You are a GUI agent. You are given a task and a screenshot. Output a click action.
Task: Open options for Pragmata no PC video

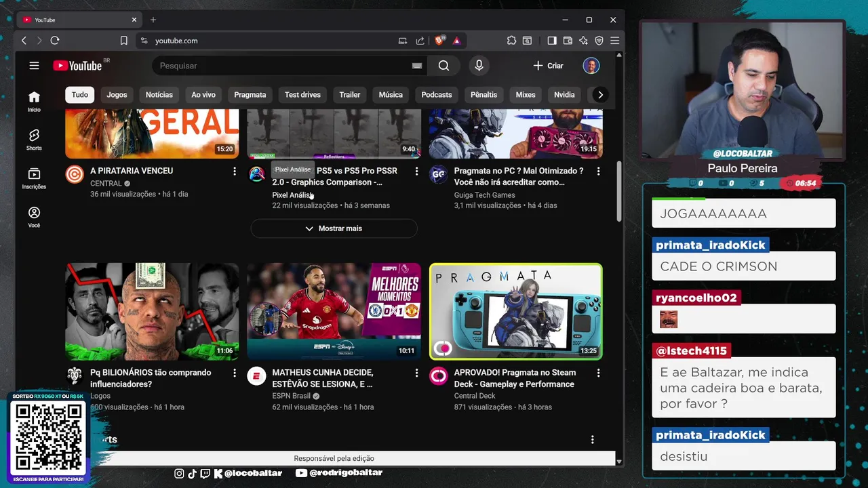click(x=598, y=171)
